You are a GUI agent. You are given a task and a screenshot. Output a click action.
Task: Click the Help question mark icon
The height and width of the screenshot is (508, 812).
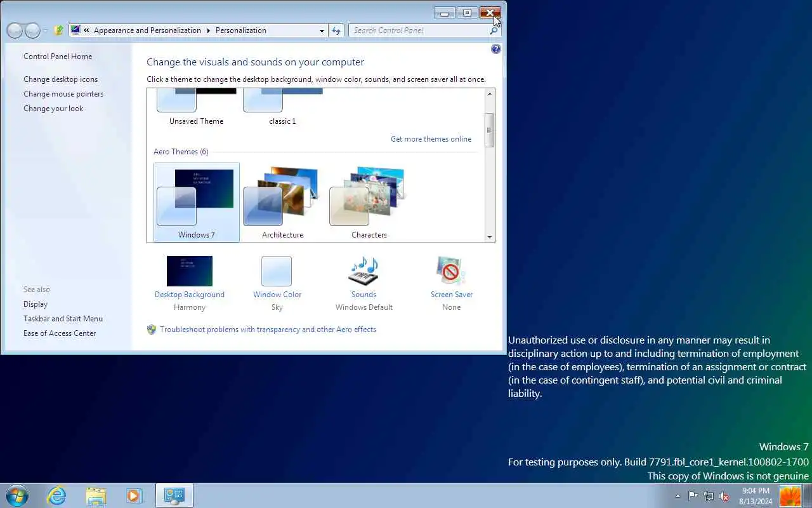(x=496, y=49)
